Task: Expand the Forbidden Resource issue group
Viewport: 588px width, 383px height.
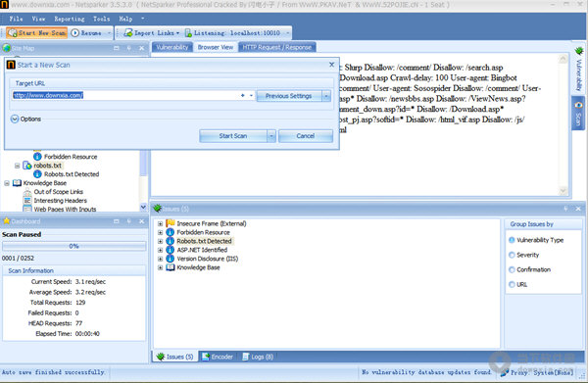Action: (160, 232)
